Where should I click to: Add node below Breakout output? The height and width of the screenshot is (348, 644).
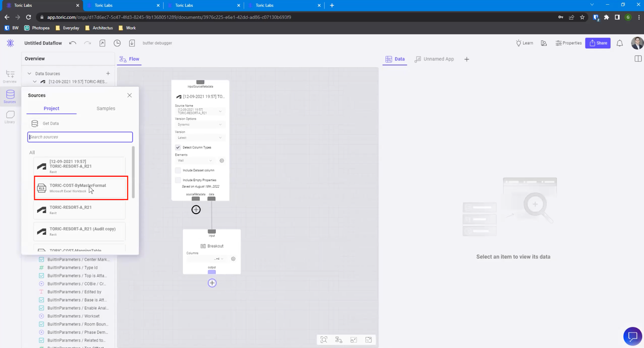[212, 283]
